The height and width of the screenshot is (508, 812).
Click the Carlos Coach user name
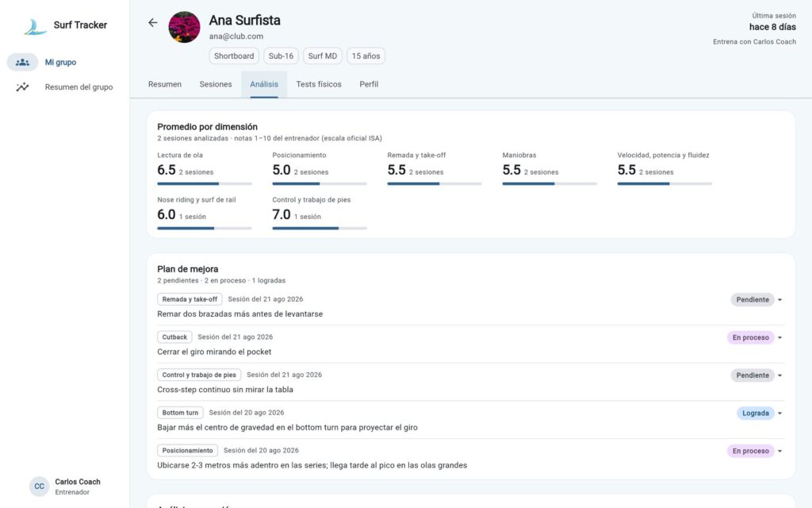tap(78, 482)
